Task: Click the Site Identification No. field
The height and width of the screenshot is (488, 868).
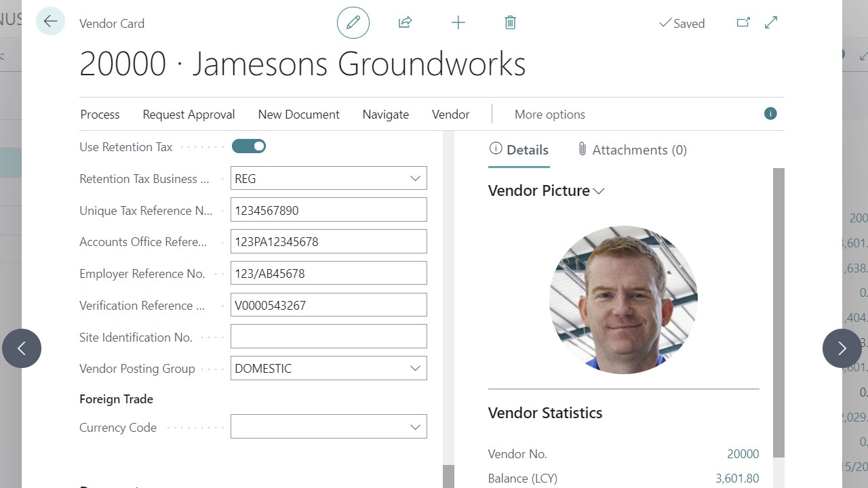Action: [x=328, y=337]
